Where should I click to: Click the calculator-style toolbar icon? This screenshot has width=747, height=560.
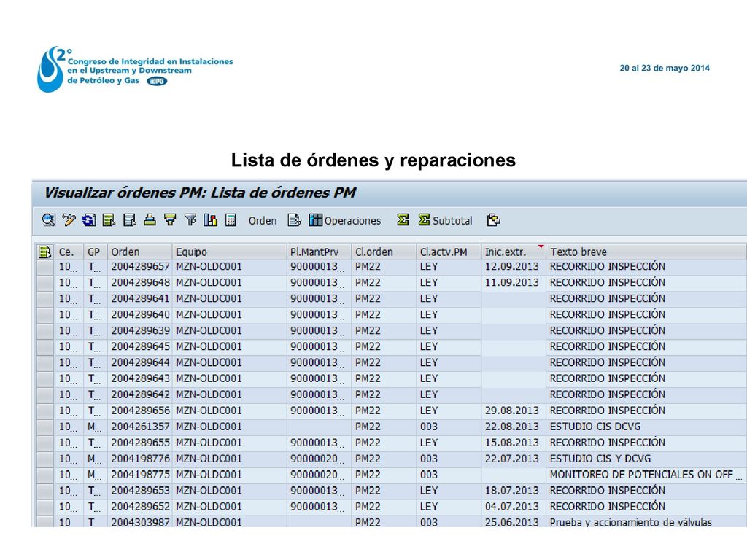pyautogui.click(x=231, y=220)
